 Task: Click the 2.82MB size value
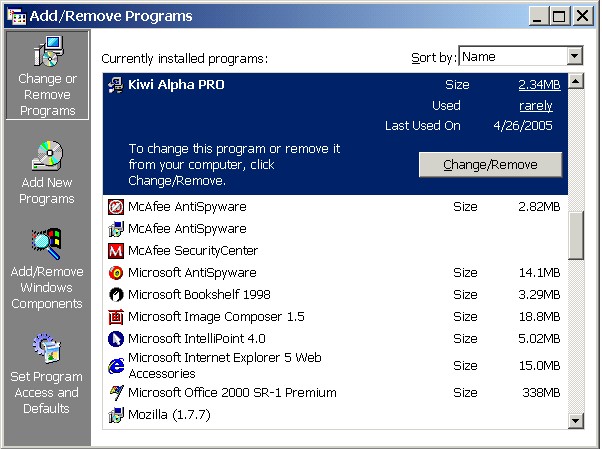(539, 207)
